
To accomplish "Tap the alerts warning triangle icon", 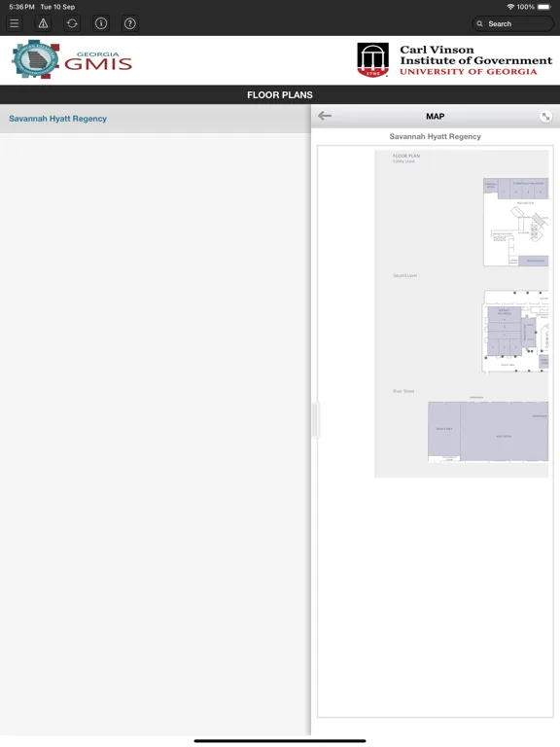I will pos(44,23).
